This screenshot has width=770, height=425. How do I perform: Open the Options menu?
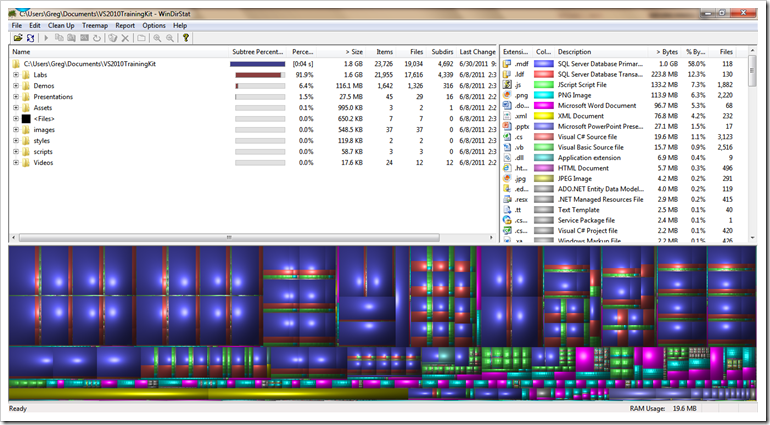(x=154, y=26)
